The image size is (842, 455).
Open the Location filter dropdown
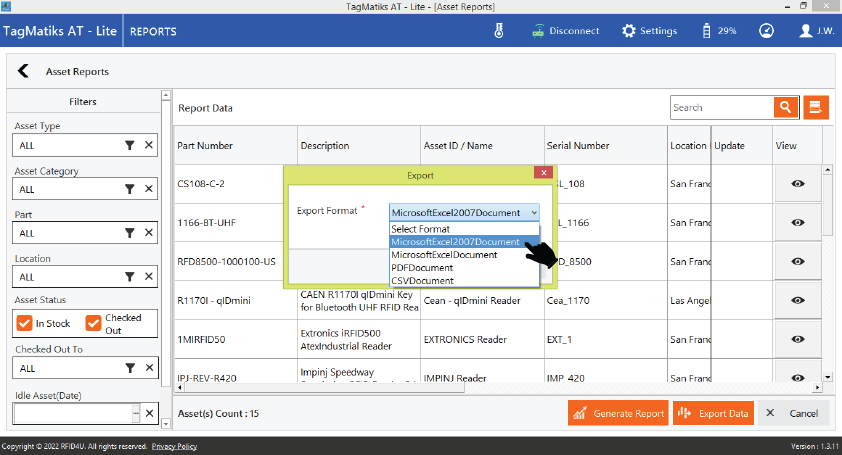pos(129,277)
